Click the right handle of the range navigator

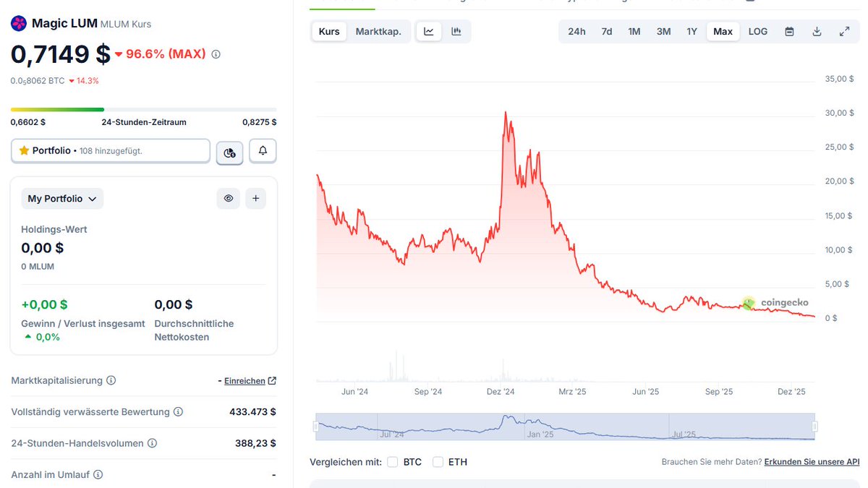(x=814, y=427)
